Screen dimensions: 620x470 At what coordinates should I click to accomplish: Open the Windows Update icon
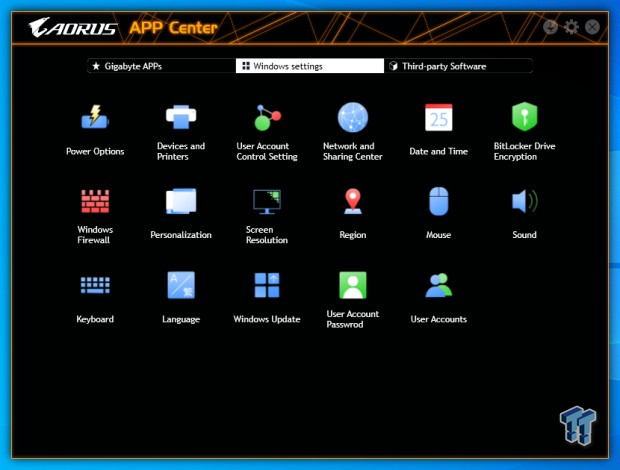click(267, 285)
